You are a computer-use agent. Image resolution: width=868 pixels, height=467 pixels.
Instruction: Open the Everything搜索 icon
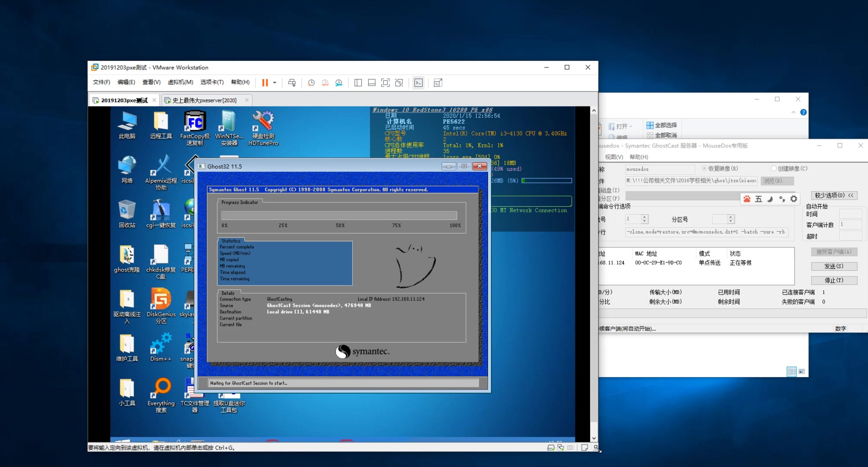pos(161,388)
